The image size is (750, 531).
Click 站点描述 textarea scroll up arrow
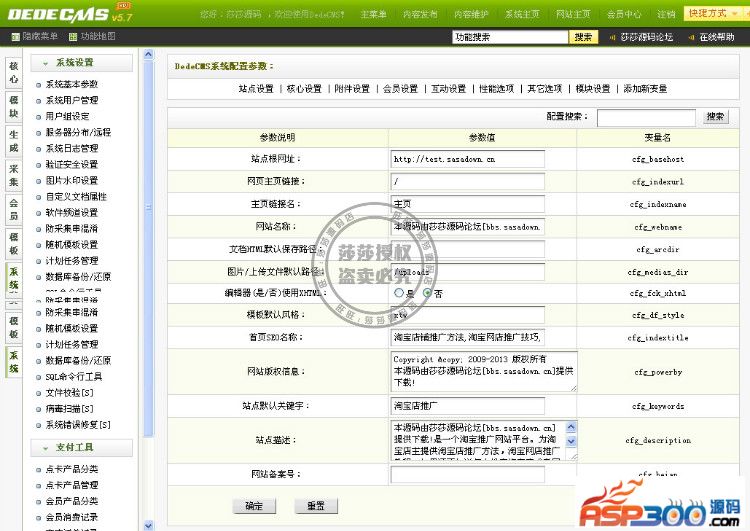coord(571,427)
